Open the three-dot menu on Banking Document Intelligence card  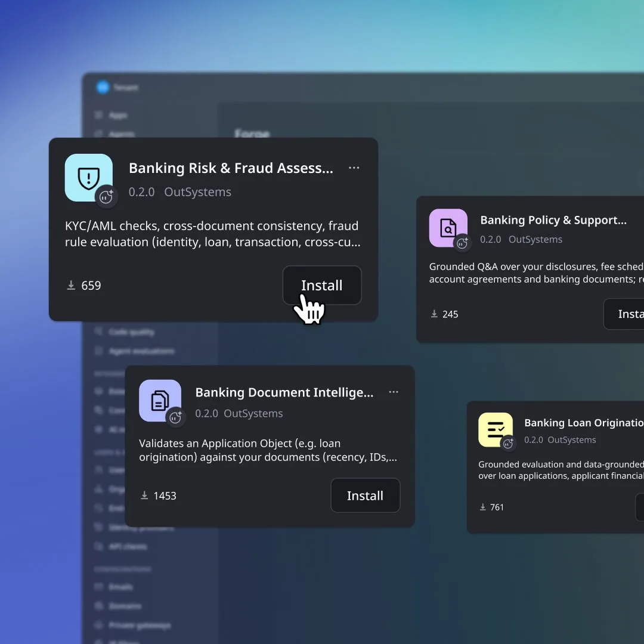click(394, 392)
